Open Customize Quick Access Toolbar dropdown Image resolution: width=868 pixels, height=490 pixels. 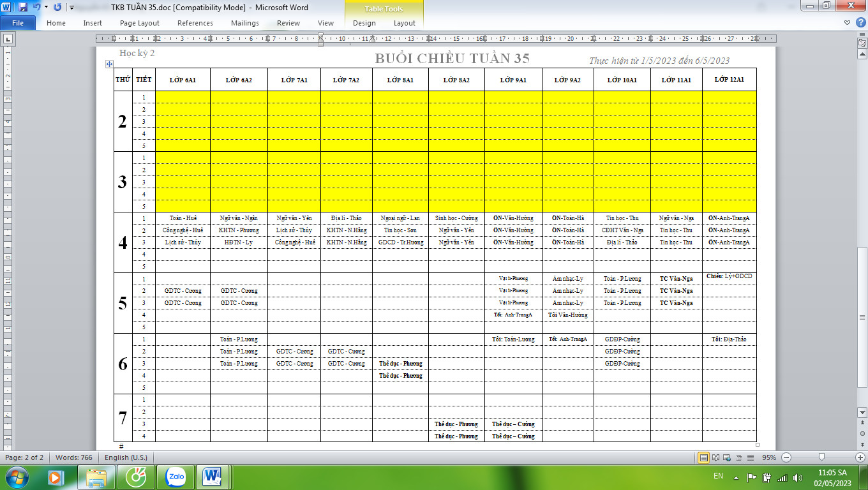pyautogui.click(x=71, y=8)
